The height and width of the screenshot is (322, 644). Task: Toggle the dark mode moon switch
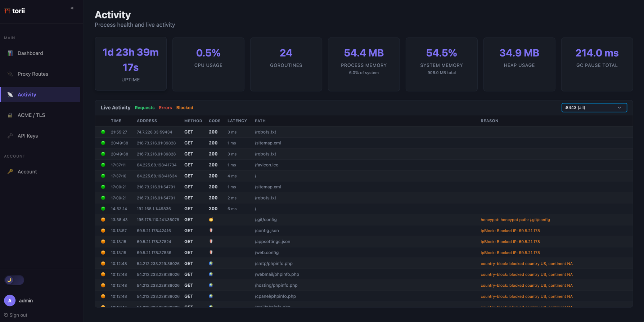coord(14,280)
